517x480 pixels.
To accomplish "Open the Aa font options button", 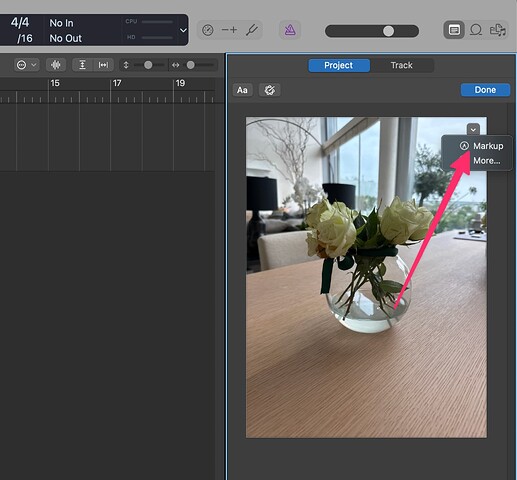I will tap(242, 90).
